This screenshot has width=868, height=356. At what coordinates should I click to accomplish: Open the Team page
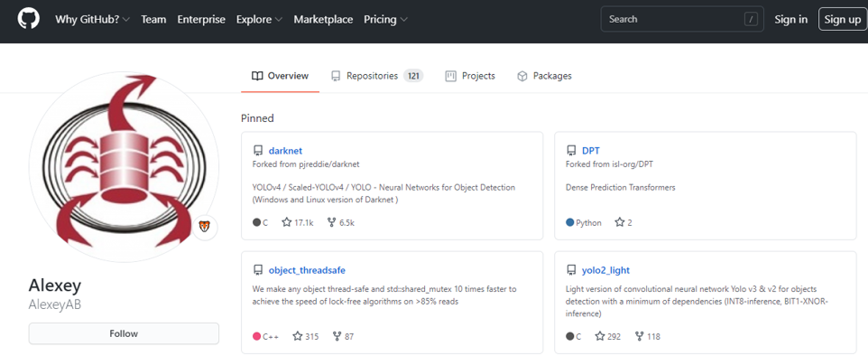tap(153, 19)
